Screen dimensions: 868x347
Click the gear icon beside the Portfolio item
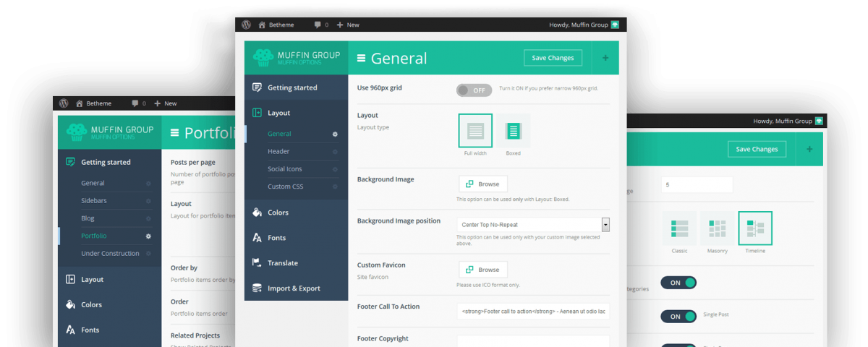coord(148,236)
